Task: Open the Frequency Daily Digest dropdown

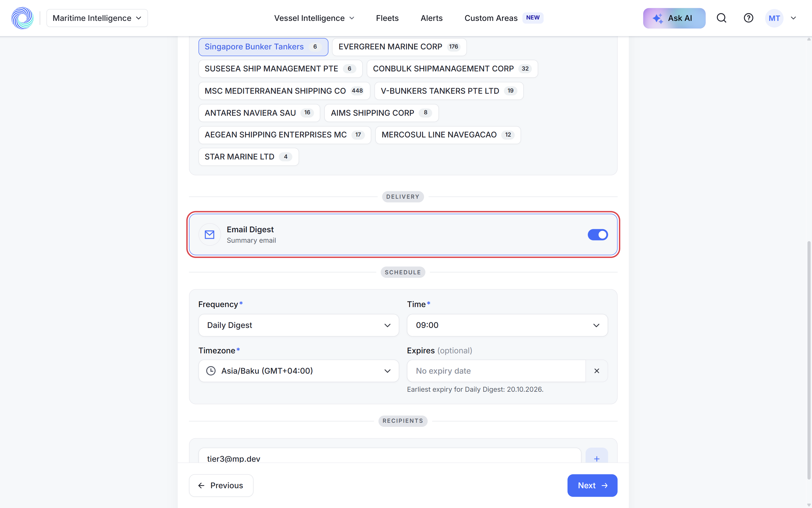Action: tap(298, 325)
